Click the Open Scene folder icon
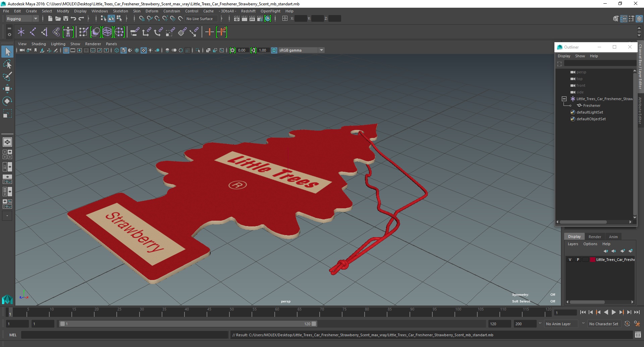The image size is (644, 347). 58,19
